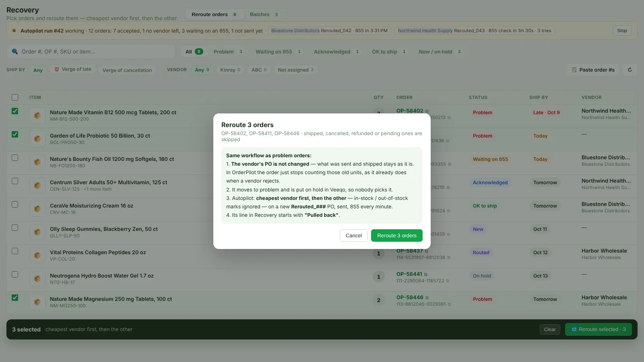This screenshot has height=362, width=644.
Task: Filter by Problem status tab
Action: (228, 51)
